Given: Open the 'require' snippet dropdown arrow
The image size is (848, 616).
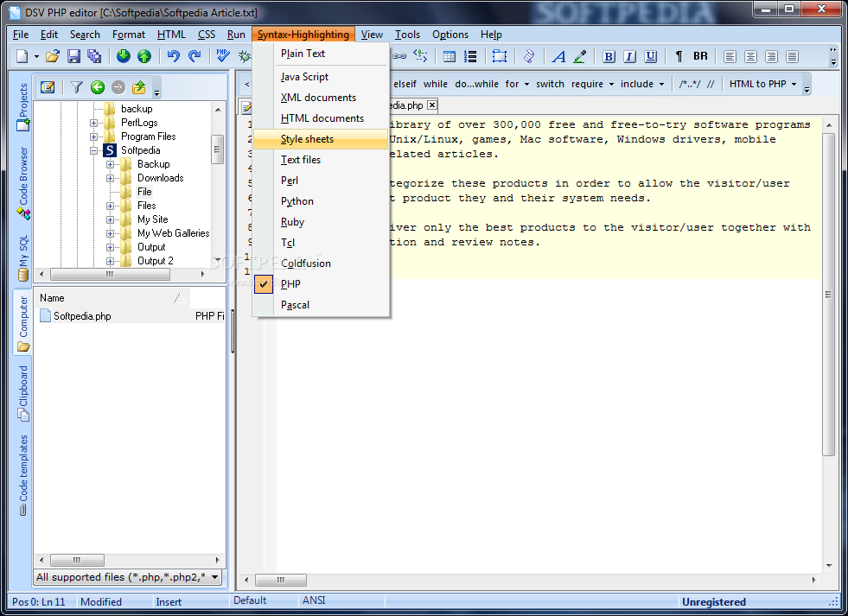Looking at the screenshot, I should [x=612, y=85].
